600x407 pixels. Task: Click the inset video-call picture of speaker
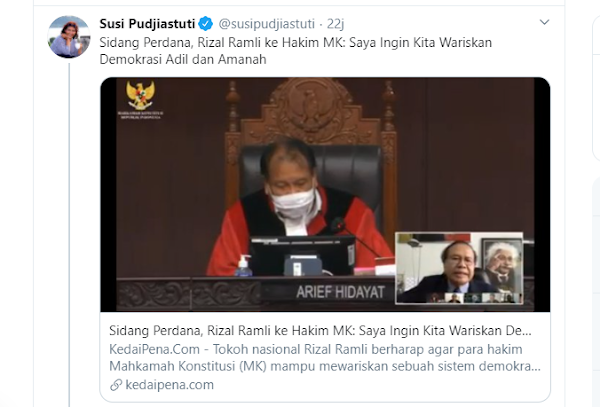pos(459,268)
